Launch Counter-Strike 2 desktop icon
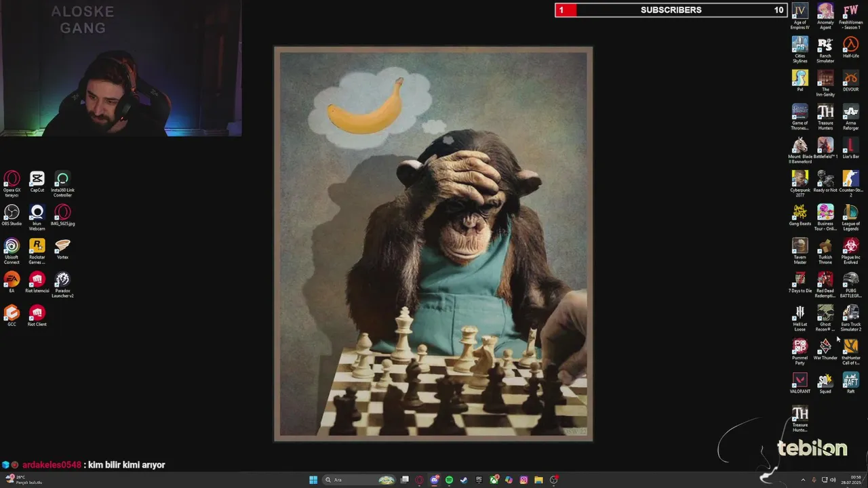 [x=851, y=184]
